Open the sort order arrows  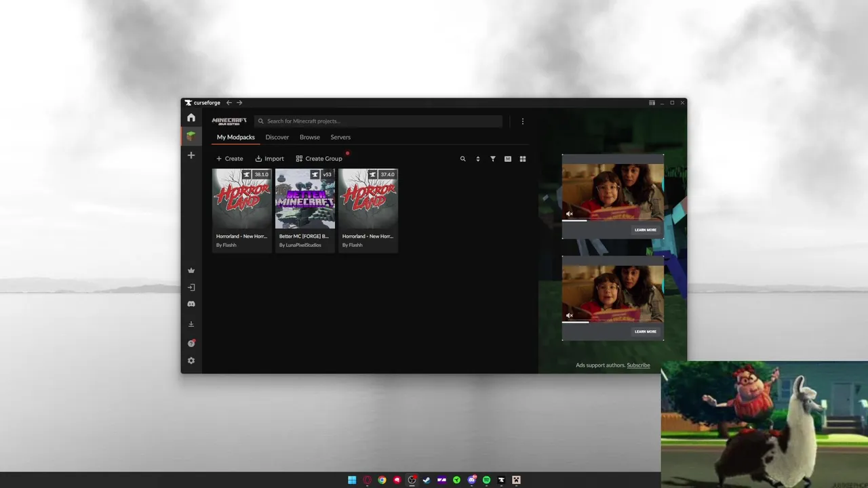(478, 159)
